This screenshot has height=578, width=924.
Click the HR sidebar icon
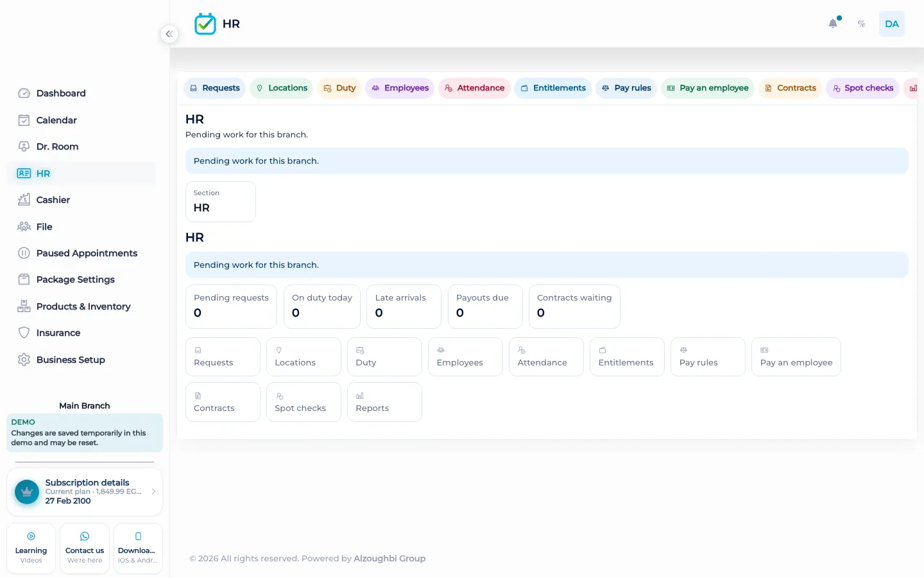(x=24, y=173)
